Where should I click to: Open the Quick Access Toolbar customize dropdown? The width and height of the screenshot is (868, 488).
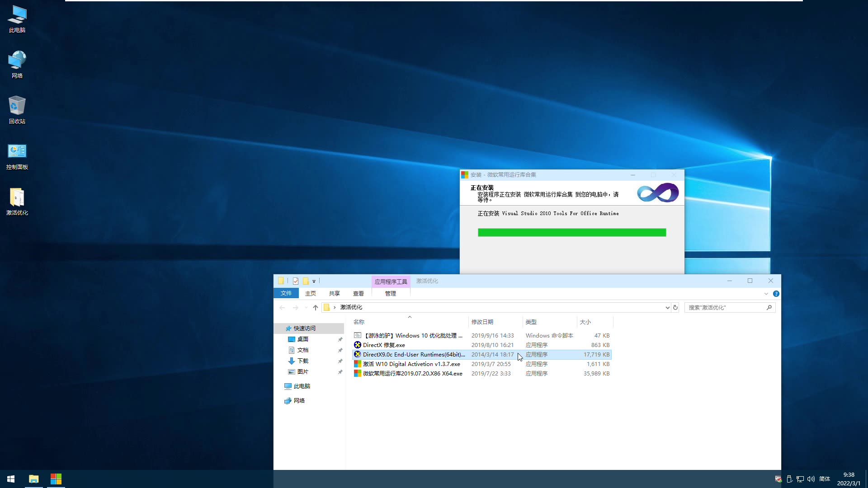point(314,281)
